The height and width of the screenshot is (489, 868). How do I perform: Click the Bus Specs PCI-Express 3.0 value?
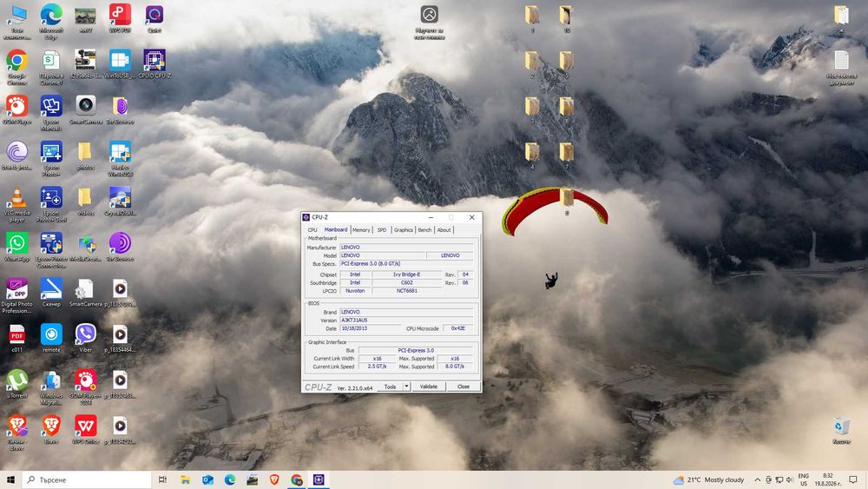click(x=406, y=263)
